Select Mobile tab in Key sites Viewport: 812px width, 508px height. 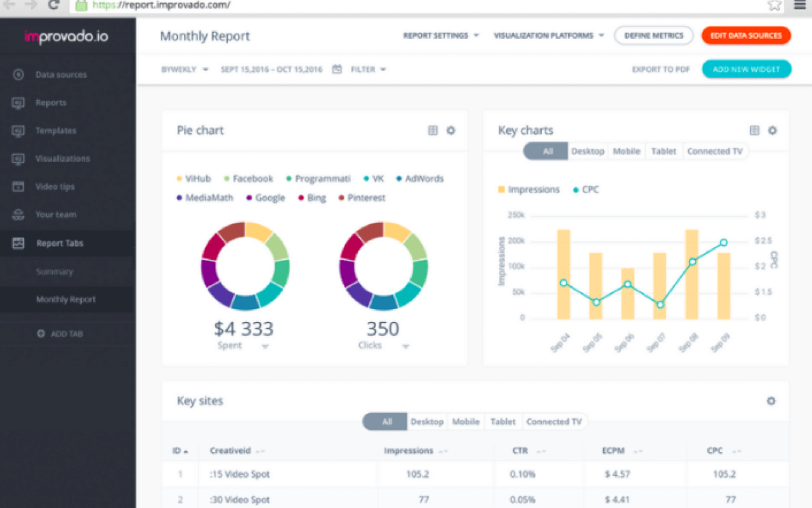[466, 422]
